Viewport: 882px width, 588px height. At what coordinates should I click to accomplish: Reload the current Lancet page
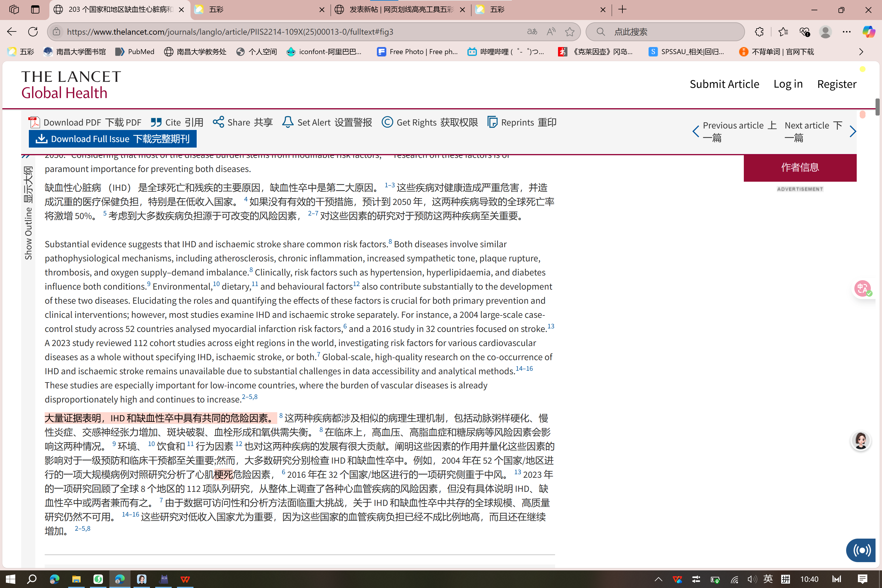click(33, 32)
